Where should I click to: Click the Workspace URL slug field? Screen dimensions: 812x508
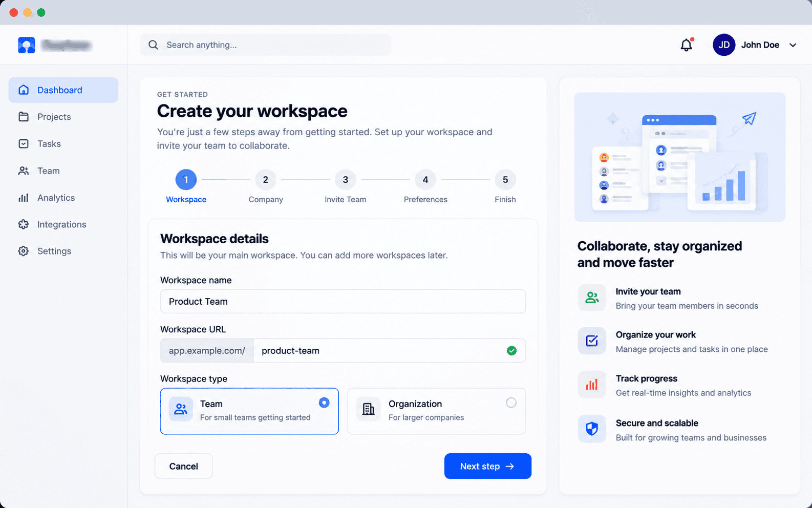pyautogui.click(x=390, y=351)
